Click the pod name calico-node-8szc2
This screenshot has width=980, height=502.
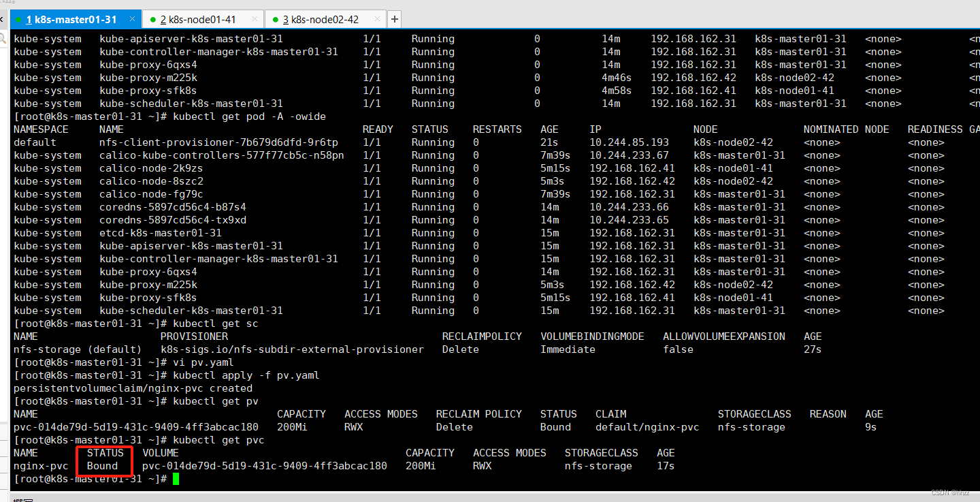click(x=151, y=181)
